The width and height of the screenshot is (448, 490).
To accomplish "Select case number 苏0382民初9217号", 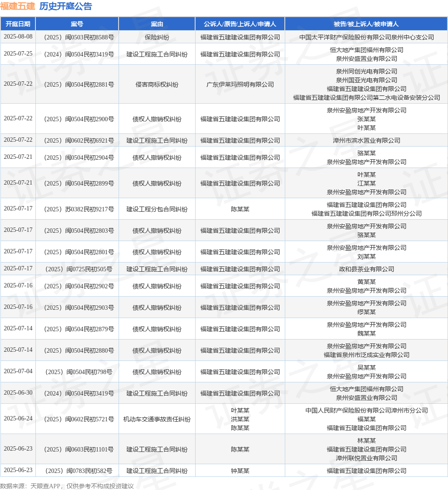I will point(79,209).
